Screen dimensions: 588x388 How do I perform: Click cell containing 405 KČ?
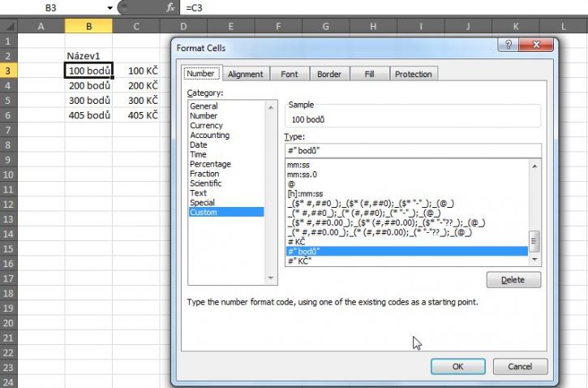(x=136, y=115)
